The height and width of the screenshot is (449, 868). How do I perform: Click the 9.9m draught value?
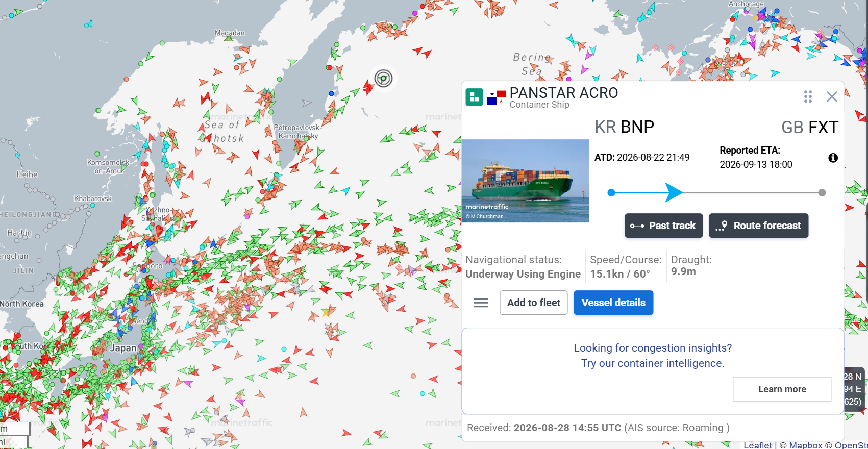(x=683, y=271)
